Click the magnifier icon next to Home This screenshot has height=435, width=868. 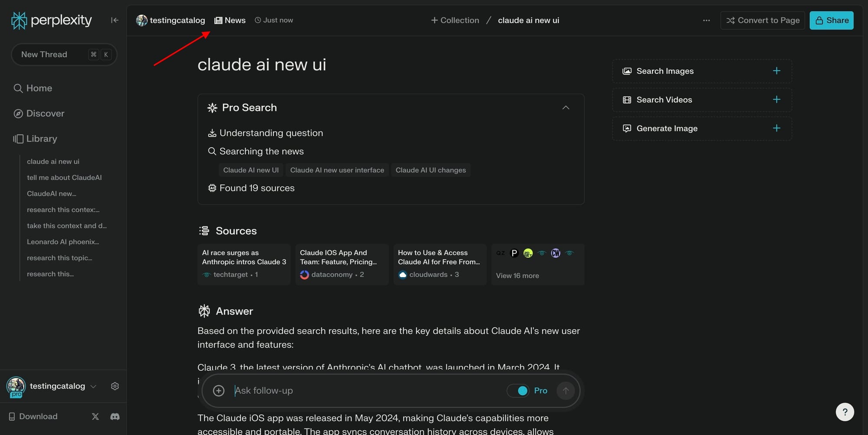[x=18, y=88]
